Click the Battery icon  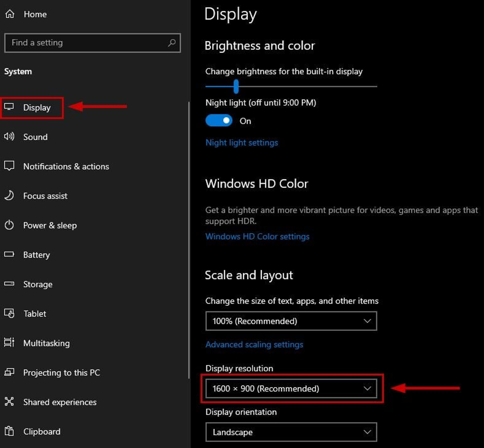tap(9, 255)
